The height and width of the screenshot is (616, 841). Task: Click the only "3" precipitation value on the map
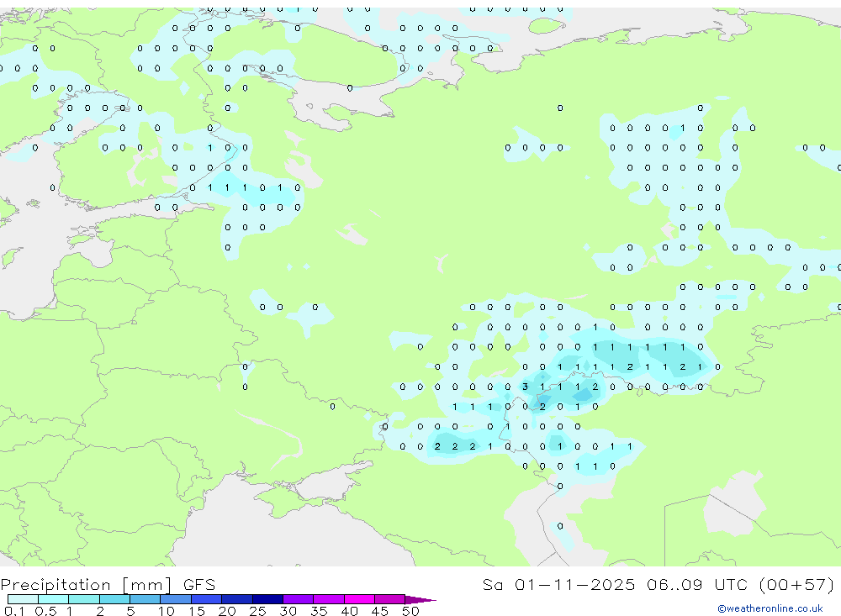pos(525,387)
